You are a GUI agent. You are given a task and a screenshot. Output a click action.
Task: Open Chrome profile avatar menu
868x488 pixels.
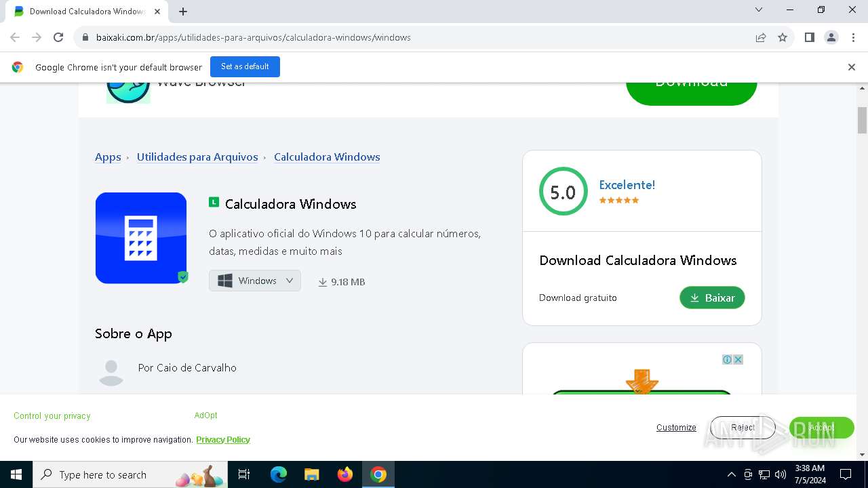tap(831, 37)
